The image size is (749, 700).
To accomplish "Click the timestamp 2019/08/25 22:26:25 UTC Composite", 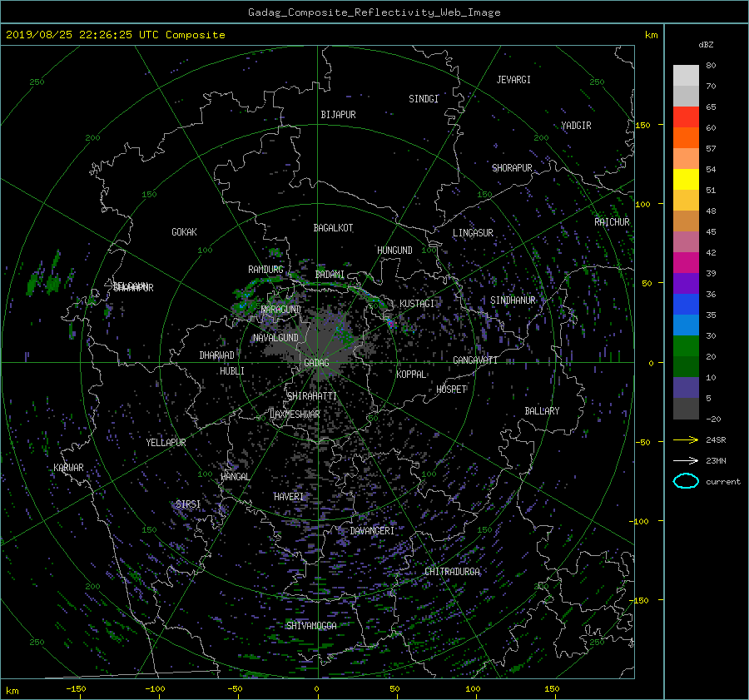I will click(115, 35).
